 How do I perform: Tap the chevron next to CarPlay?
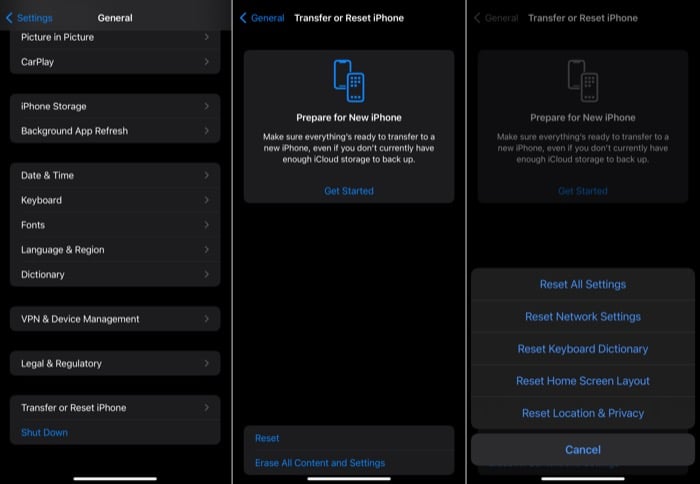pyautogui.click(x=206, y=62)
